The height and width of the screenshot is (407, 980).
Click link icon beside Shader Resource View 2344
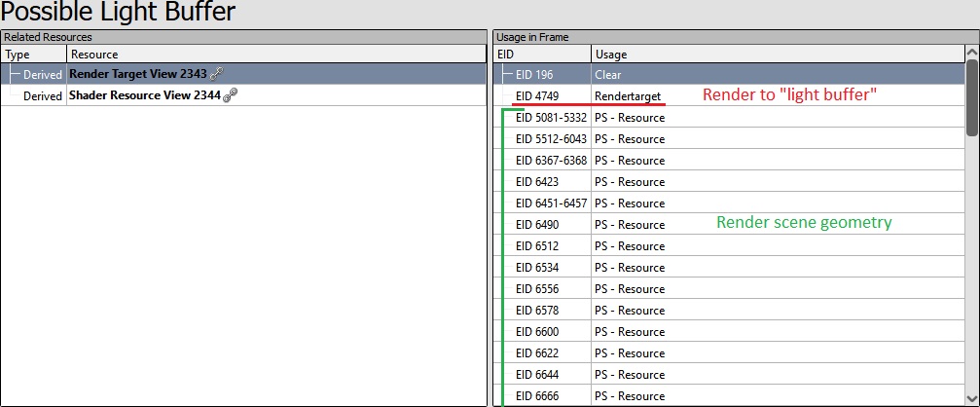(230, 95)
